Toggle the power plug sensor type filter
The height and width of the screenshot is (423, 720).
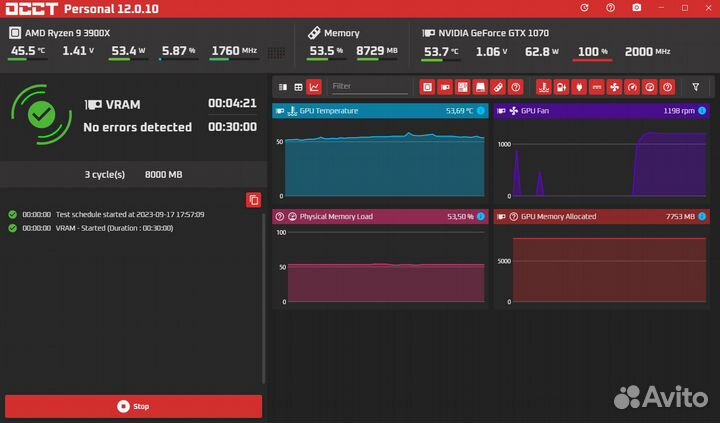tap(579, 87)
